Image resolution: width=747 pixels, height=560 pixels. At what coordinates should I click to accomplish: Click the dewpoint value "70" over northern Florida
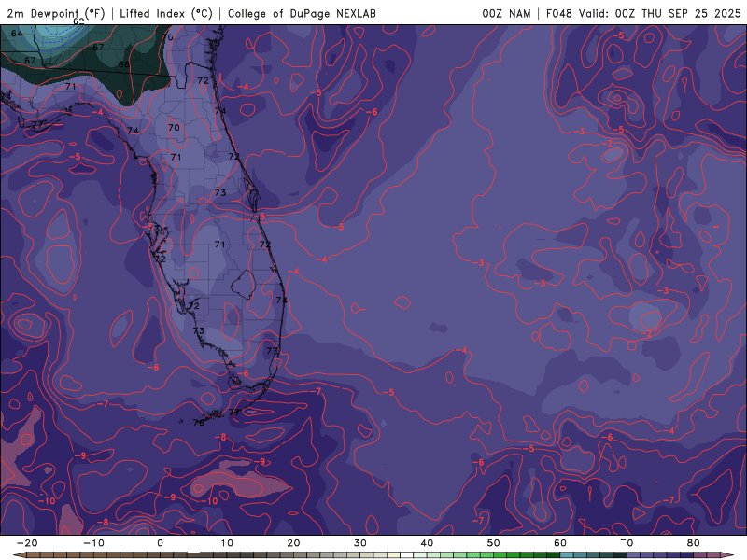point(174,127)
